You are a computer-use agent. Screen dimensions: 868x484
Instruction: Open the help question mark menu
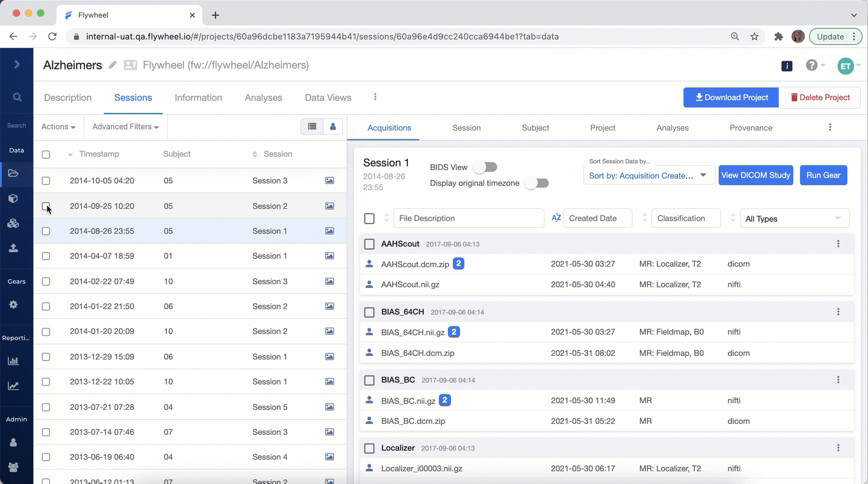point(815,65)
